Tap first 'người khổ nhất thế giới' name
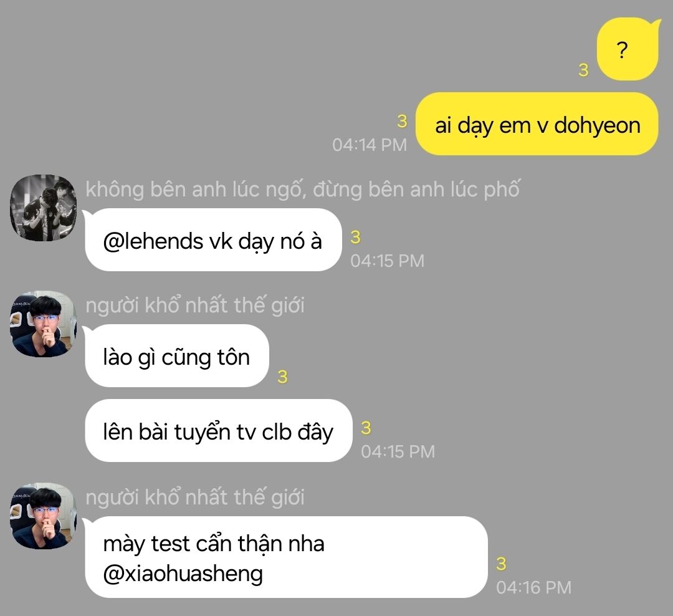Image resolution: width=673 pixels, height=616 pixels. click(195, 306)
